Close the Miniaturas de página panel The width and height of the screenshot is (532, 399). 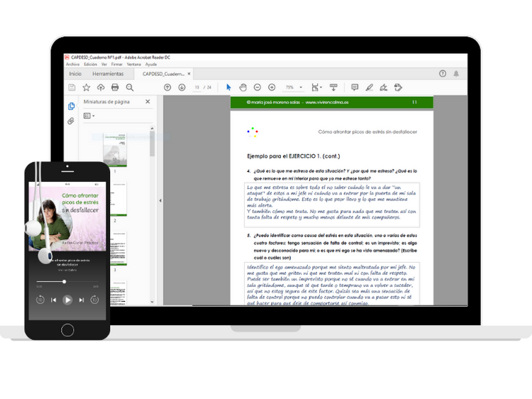tap(148, 102)
